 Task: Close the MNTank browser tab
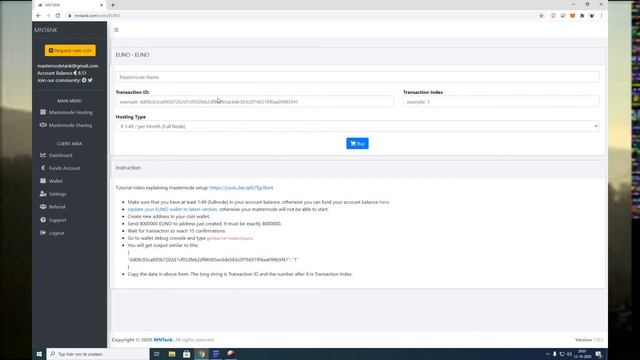(101, 5)
